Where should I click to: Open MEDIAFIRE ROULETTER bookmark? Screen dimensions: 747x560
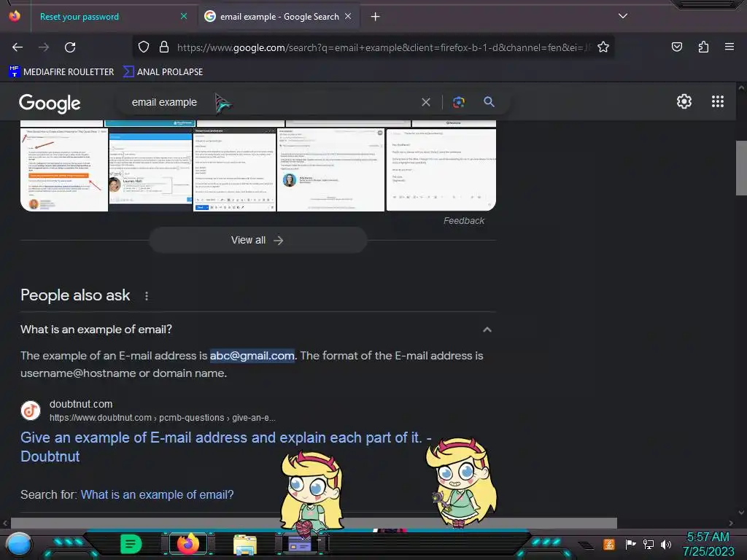pos(61,72)
